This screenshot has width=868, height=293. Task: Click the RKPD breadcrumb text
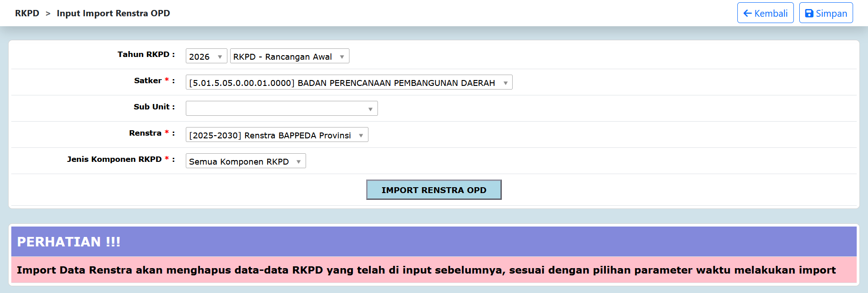pyautogui.click(x=27, y=13)
